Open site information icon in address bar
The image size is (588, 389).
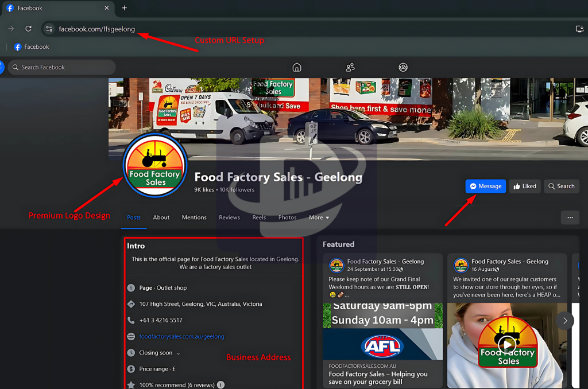(49, 29)
